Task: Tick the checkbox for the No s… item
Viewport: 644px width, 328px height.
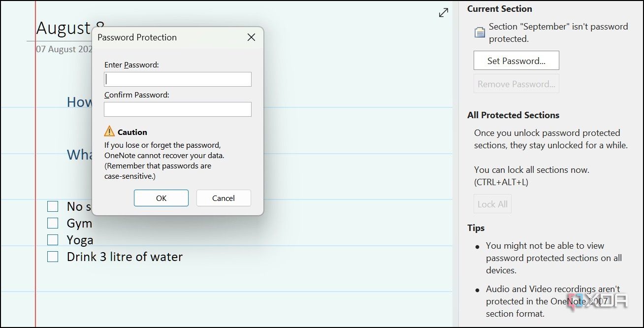Action: point(53,206)
